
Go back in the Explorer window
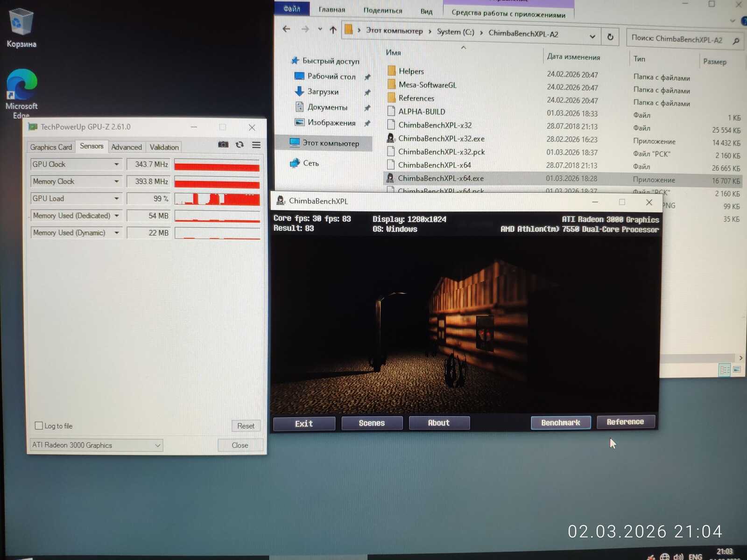point(286,29)
